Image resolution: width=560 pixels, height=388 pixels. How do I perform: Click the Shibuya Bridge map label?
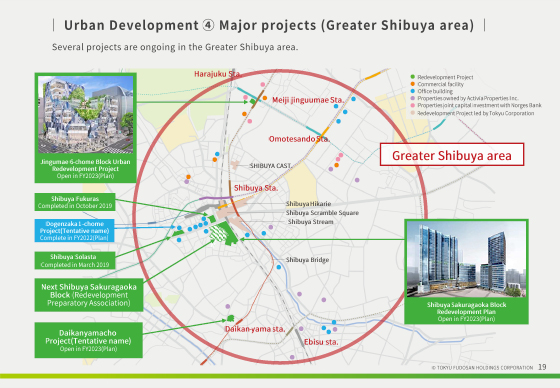coord(307,260)
